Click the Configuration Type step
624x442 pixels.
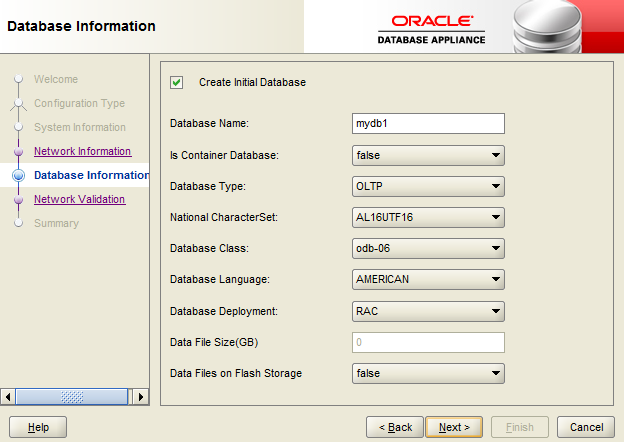pos(79,103)
